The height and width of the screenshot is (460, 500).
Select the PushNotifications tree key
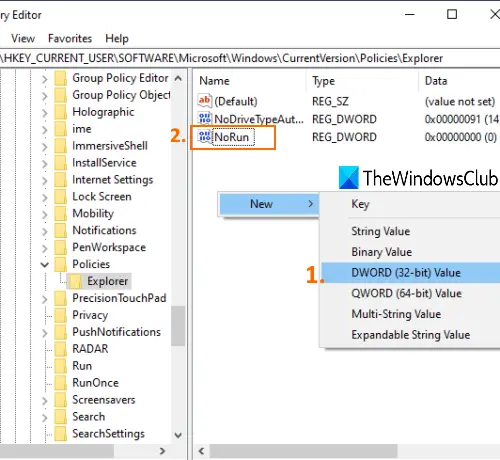116,332
